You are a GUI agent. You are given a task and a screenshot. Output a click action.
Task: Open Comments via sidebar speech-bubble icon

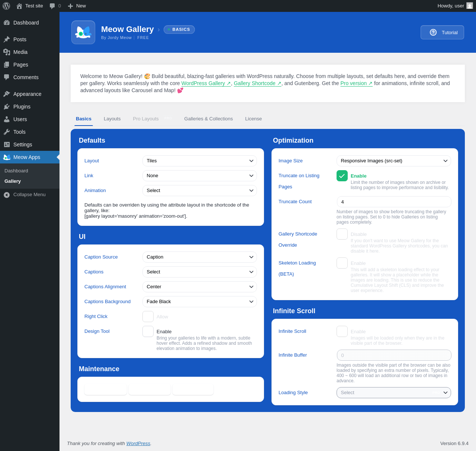(x=7, y=77)
